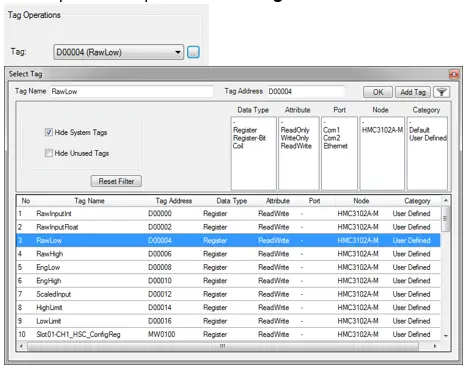Screen dimensions: 467x367
Task: Click the vertical scrollbar thumb
Action: click(445, 219)
